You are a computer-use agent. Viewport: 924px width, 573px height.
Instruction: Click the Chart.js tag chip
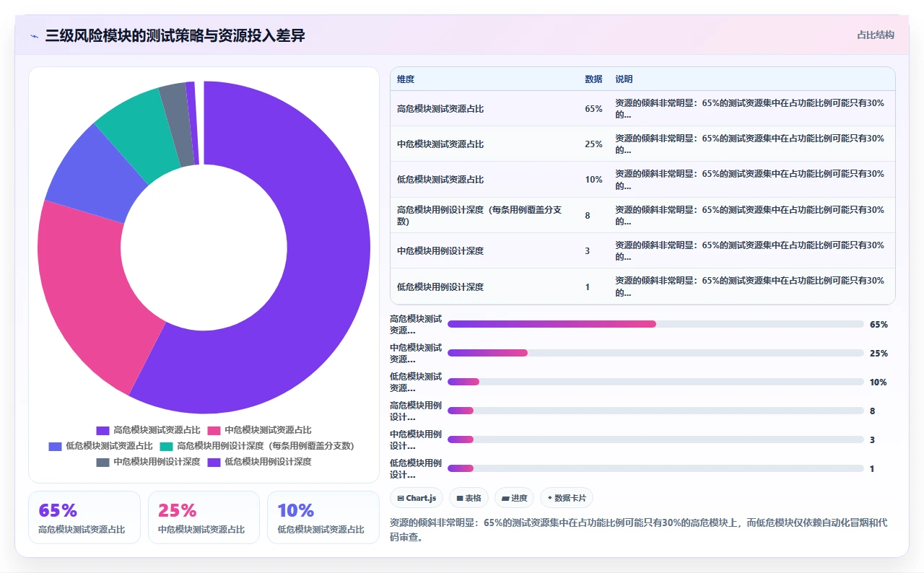pos(417,498)
